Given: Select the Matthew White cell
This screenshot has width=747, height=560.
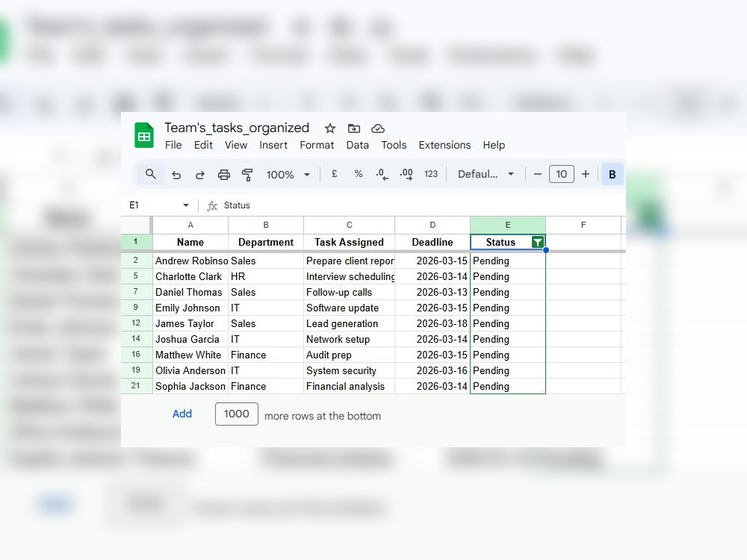Looking at the screenshot, I should click(x=190, y=355).
